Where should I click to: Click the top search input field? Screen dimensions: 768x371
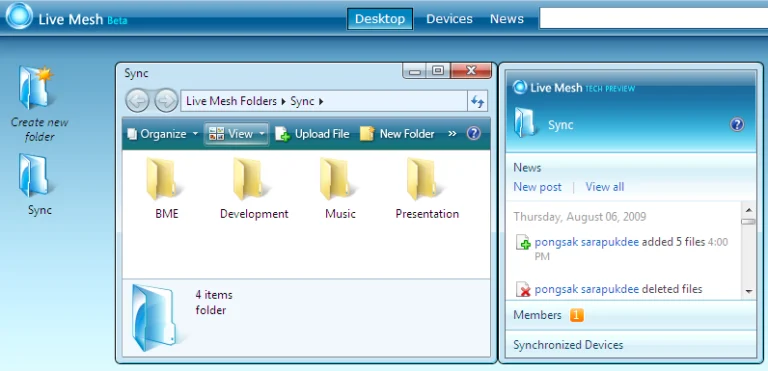pos(653,18)
